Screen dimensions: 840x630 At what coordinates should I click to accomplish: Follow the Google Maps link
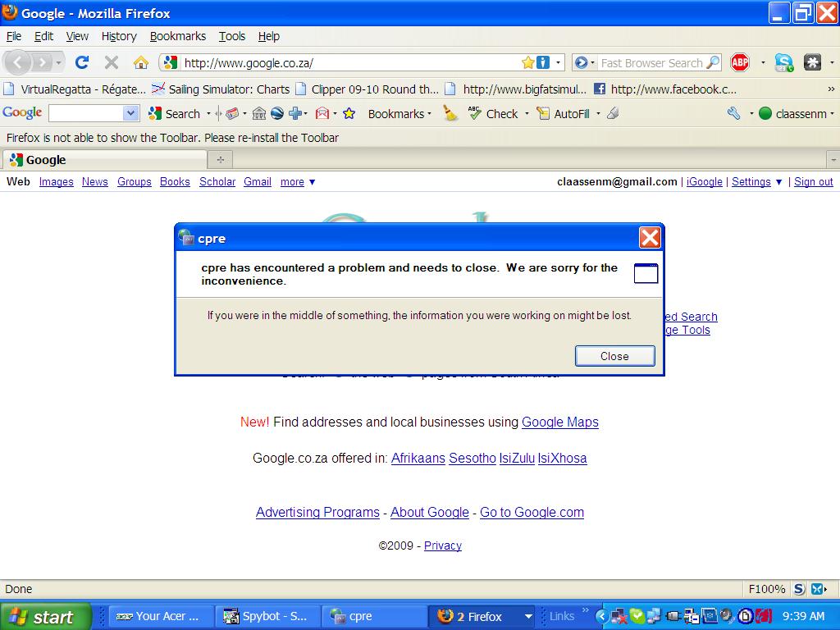[560, 422]
